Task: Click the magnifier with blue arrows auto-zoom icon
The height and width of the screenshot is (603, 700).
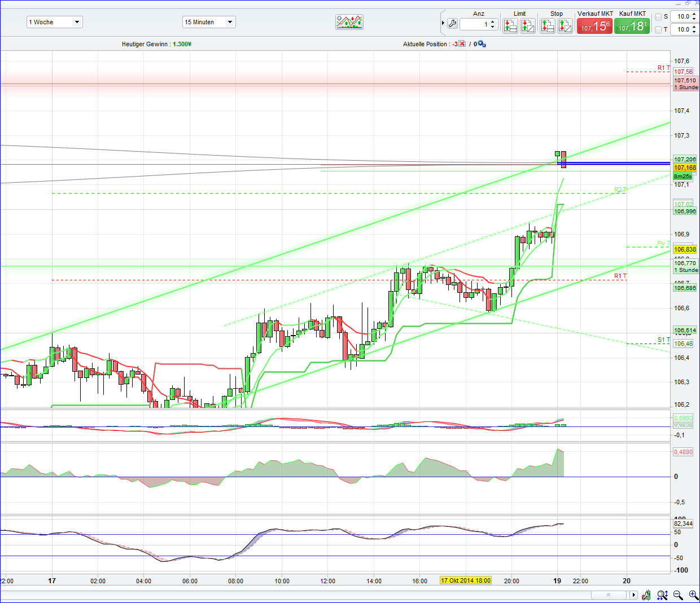Action: point(662,595)
